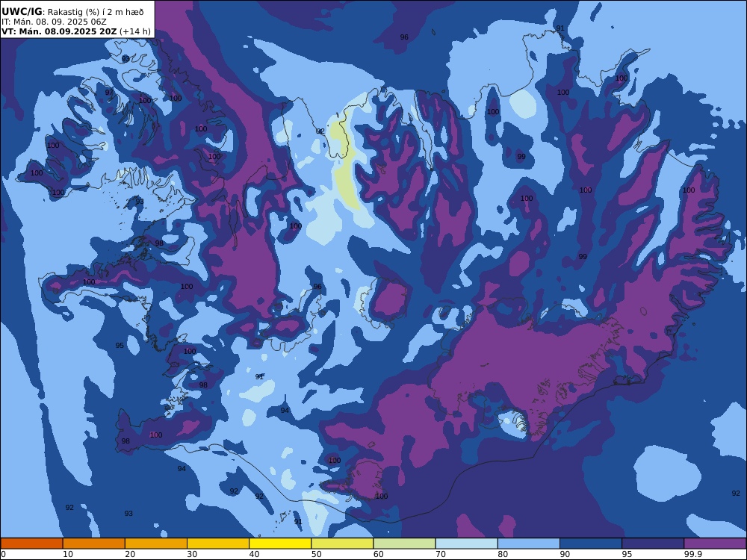The height and width of the screenshot is (560, 747).
Task: Select the orange 10–20 legend swatch
Action: coord(94,544)
